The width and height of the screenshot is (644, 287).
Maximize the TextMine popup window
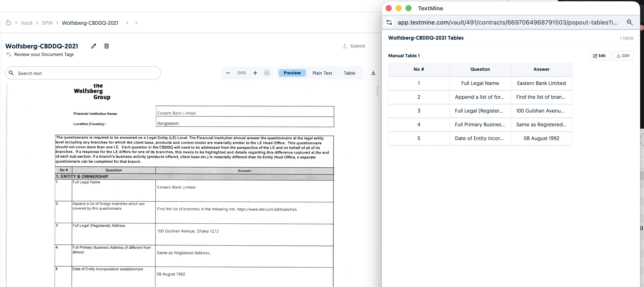pos(409,8)
